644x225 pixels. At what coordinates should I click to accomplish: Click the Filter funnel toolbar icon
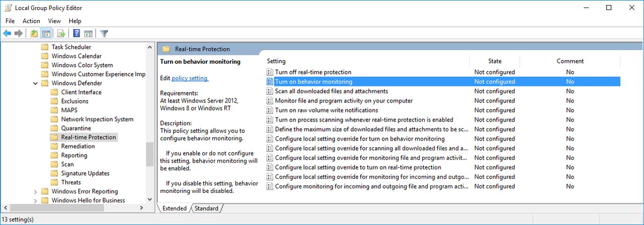click(104, 34)
